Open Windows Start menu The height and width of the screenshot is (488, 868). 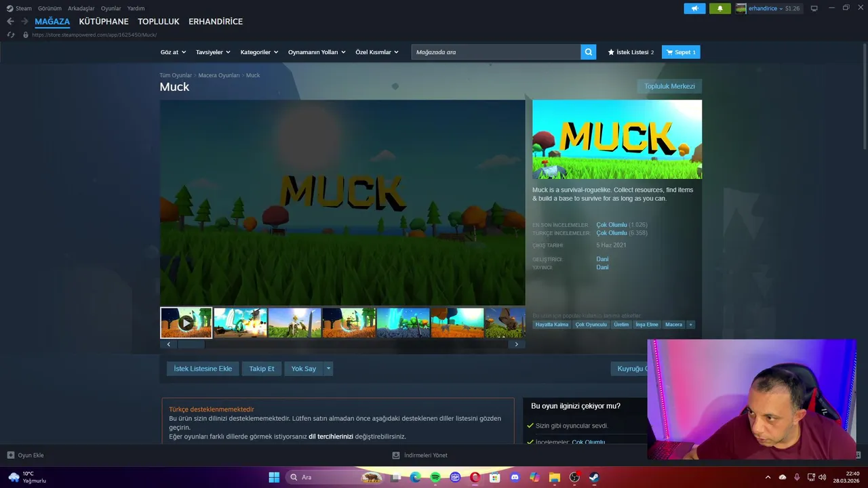[274, 477]
